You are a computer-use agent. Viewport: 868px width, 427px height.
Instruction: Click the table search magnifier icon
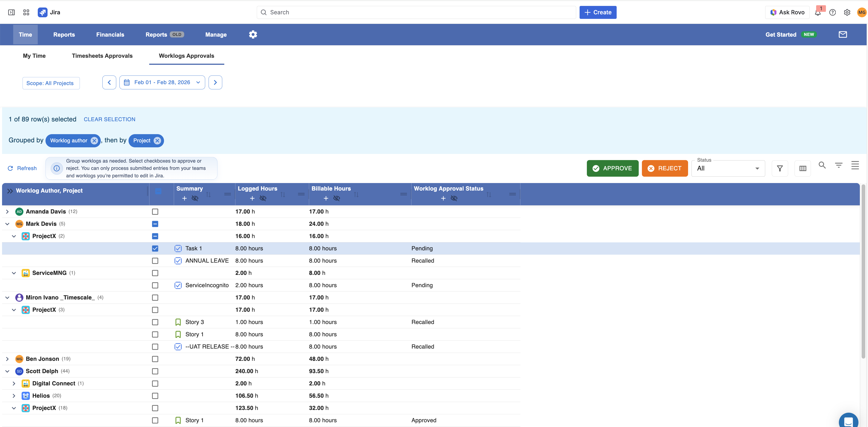[822, 165]
